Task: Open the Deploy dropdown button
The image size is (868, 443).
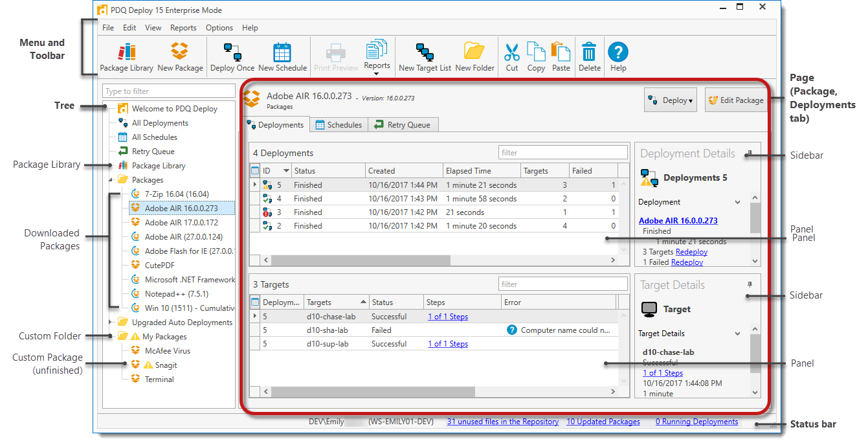Action: [x=670, y=100]
